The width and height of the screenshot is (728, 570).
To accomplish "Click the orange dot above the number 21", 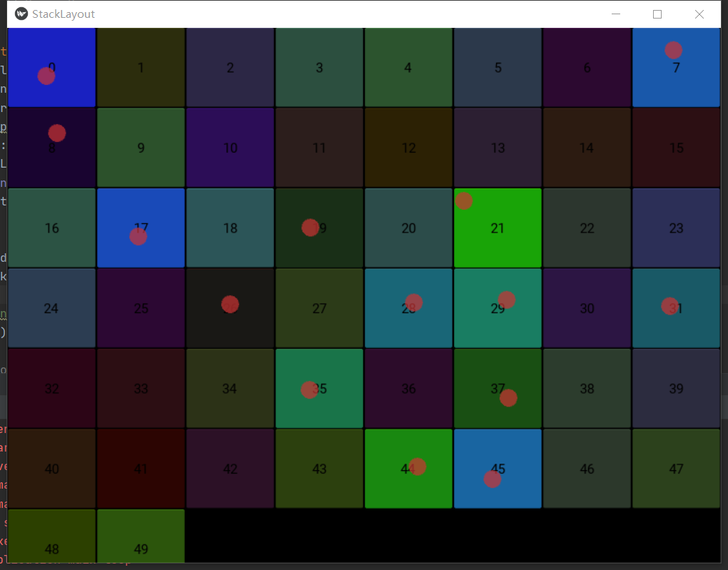I will (x=465, y=201).
